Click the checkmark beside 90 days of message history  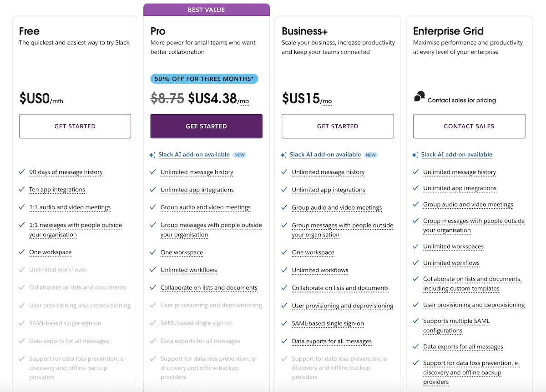point(21,172)
